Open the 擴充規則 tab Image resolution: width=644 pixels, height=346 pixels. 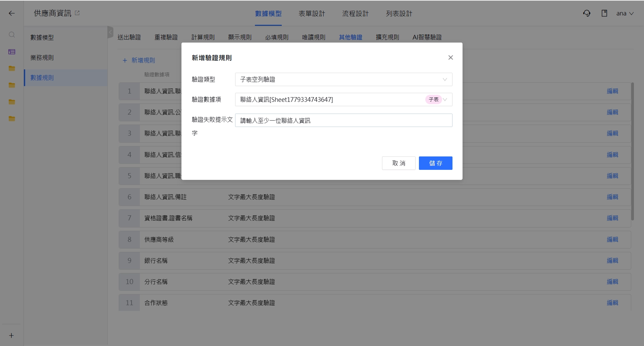[x=387, y=37]
